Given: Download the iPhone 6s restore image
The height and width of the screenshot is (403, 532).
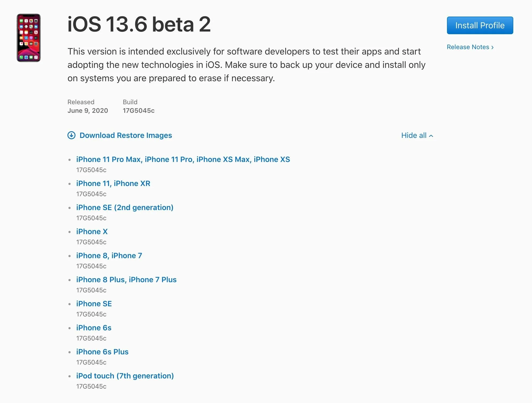Looking at the screenshot, I should 94,328.
